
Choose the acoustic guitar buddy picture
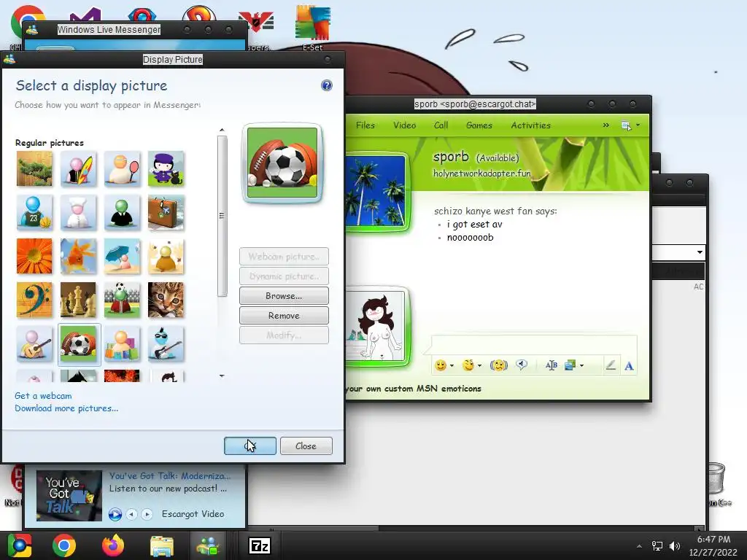(x=34, y=344)
